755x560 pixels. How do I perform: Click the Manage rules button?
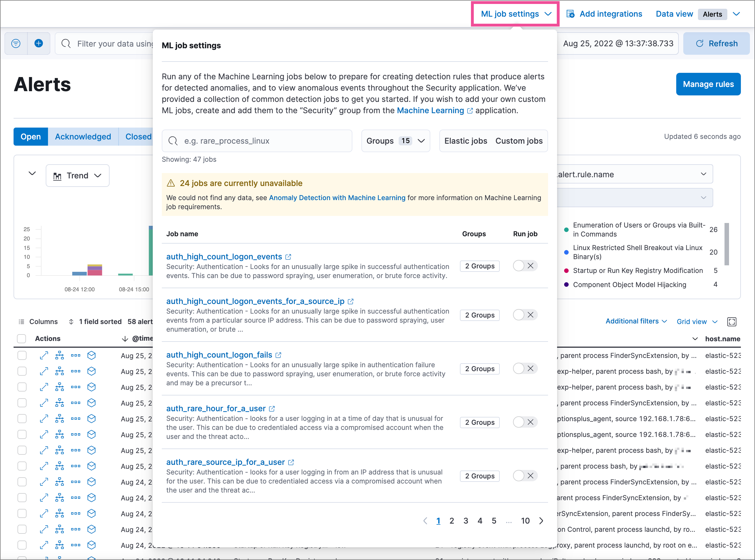[708, 84]
